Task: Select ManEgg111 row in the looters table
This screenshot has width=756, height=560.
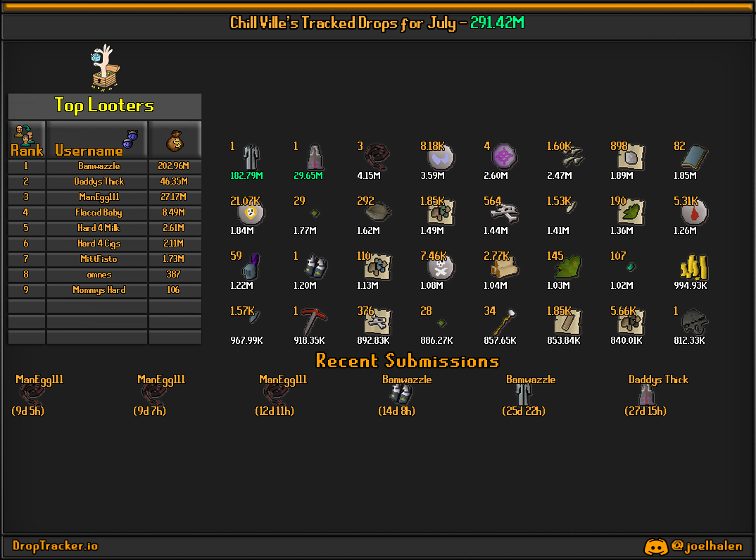Action: coord(105,197)
